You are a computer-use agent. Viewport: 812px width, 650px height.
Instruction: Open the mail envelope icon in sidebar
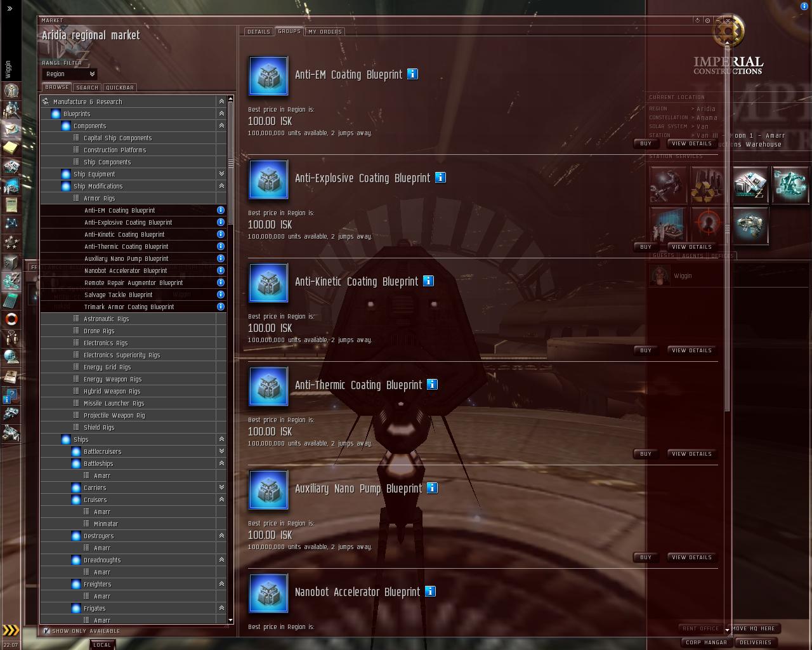11,128
